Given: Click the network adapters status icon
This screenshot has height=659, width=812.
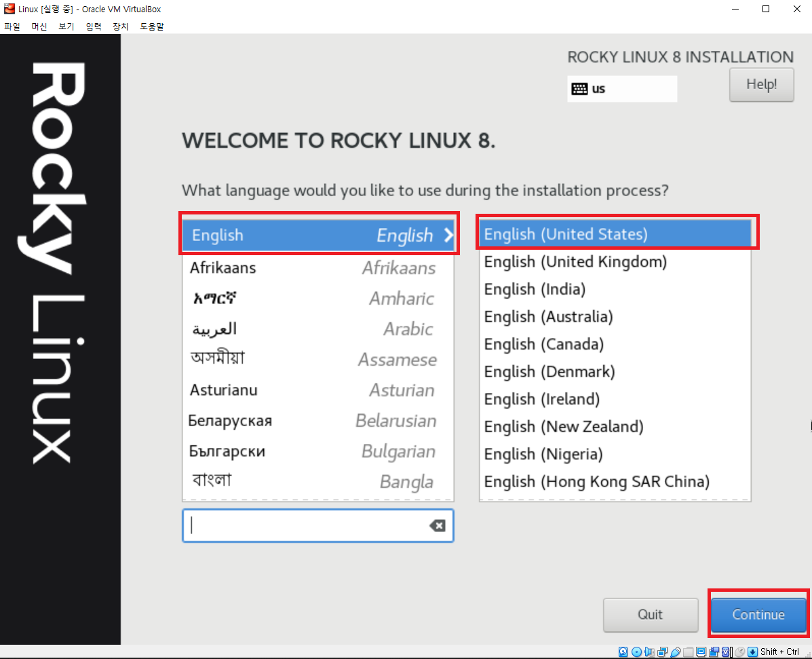Looking at the screenshot, I should point(662,652).
